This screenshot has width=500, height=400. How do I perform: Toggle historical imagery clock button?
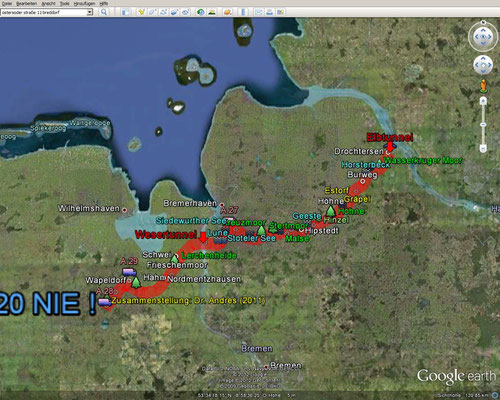click(x=201, y=12)
